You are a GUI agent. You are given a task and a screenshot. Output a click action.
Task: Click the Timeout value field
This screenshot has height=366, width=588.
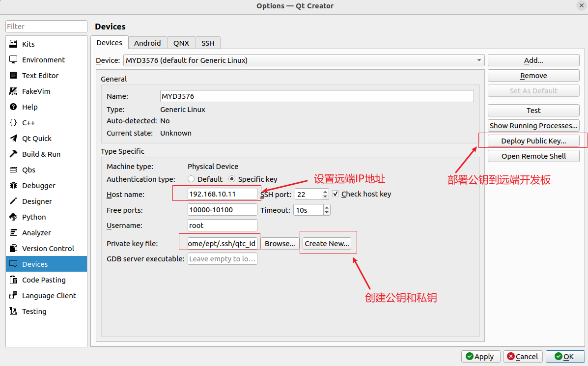[308, 210]
